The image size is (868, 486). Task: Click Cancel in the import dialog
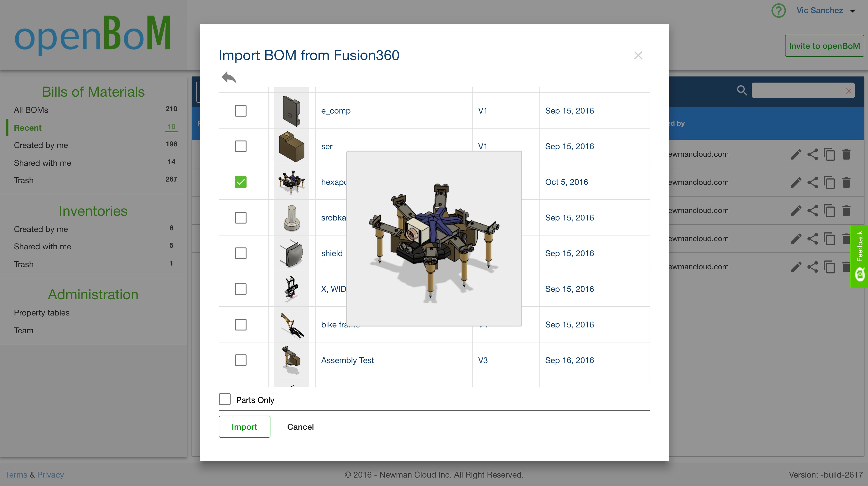click(x=300, y=427)
